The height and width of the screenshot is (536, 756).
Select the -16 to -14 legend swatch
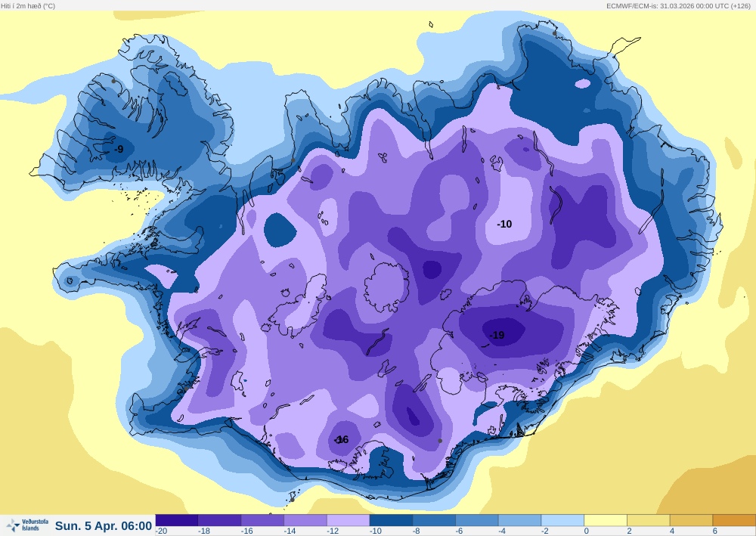pyautogui.click(x=263, y=520)
